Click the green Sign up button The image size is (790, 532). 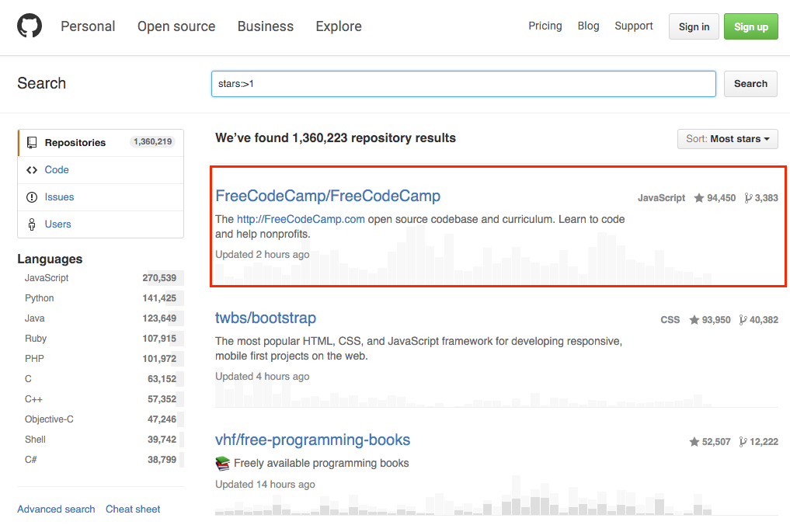pos(750,26)
